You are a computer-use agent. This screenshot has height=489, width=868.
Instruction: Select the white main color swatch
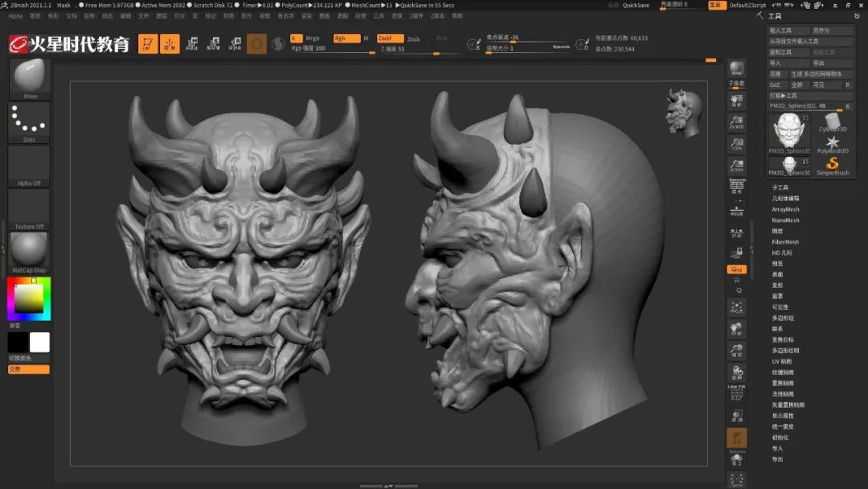(x=39, y=343)
